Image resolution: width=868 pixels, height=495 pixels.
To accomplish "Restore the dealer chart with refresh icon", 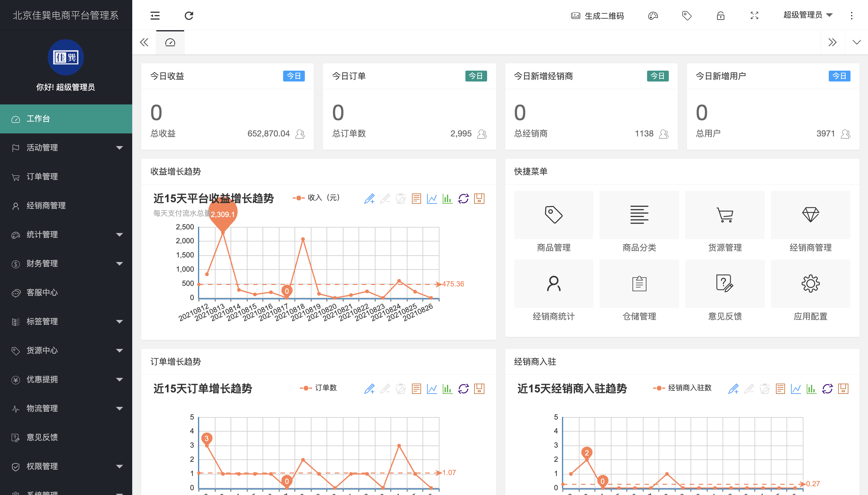I will (x=827, y=388).
